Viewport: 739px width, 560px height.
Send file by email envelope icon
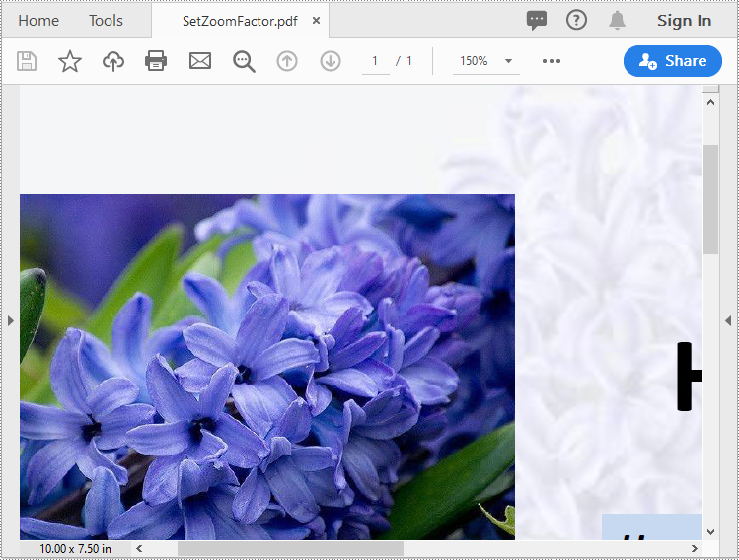200,61
